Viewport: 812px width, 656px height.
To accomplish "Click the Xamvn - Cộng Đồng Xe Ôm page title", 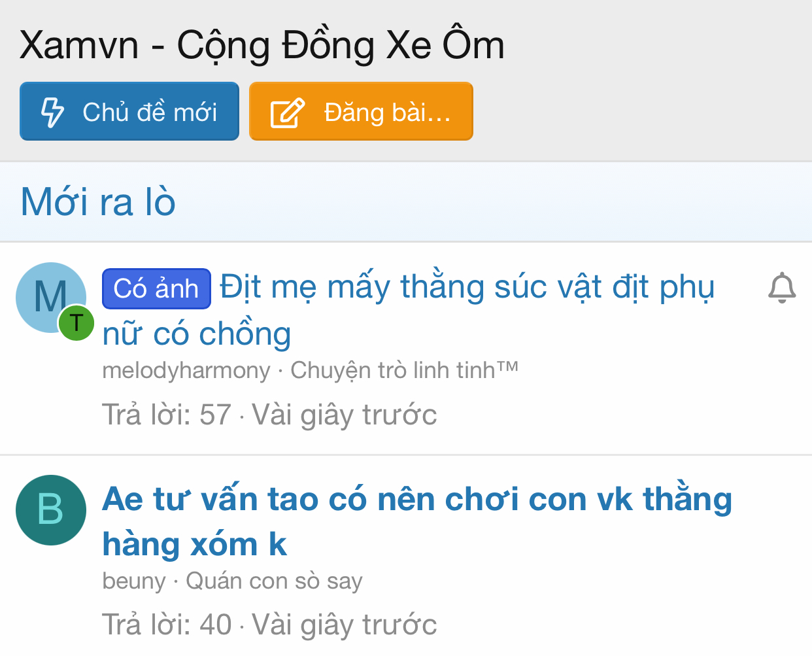I will 262,45.
